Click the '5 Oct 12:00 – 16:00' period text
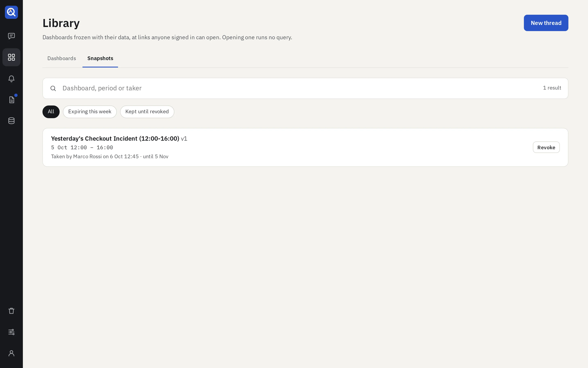This screenshot has width=588, height=368. (82, 147)
